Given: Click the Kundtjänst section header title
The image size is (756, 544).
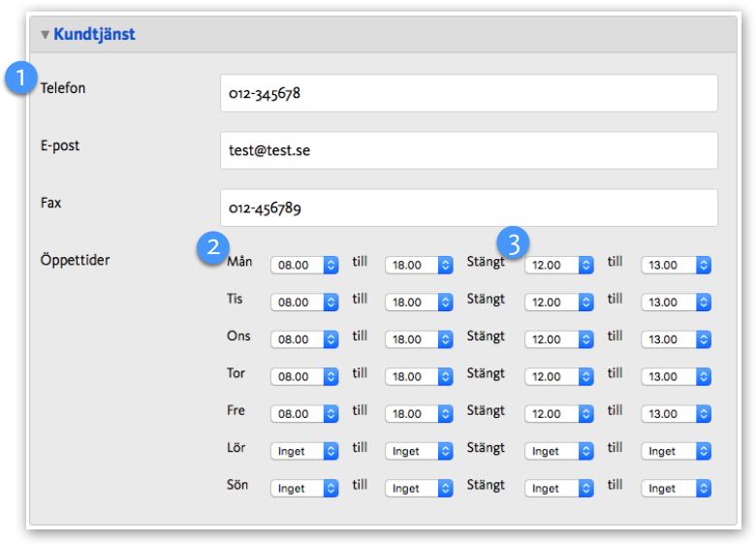Looking at the screenshot, I should click(x=94, y=35).
